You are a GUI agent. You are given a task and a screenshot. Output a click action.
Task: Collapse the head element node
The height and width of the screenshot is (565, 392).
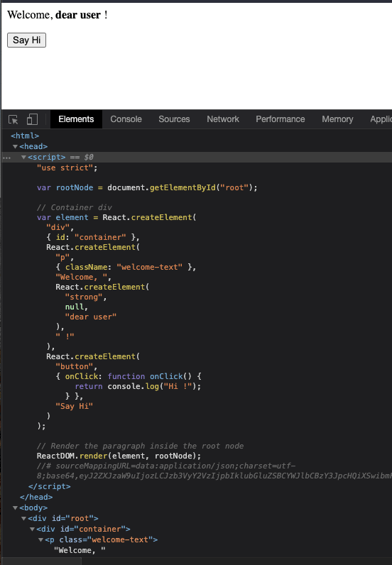point(15,147)
